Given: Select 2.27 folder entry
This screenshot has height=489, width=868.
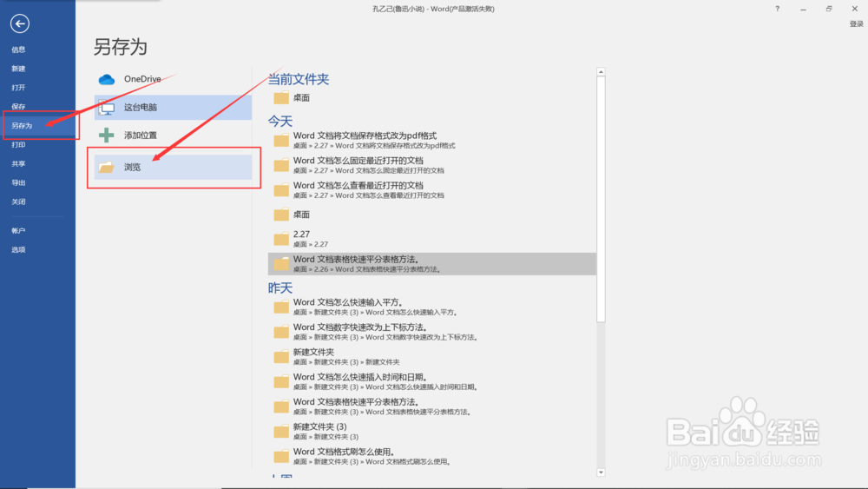Looking at the screenshot, I should pyautogui.click(x=431, y=239).
